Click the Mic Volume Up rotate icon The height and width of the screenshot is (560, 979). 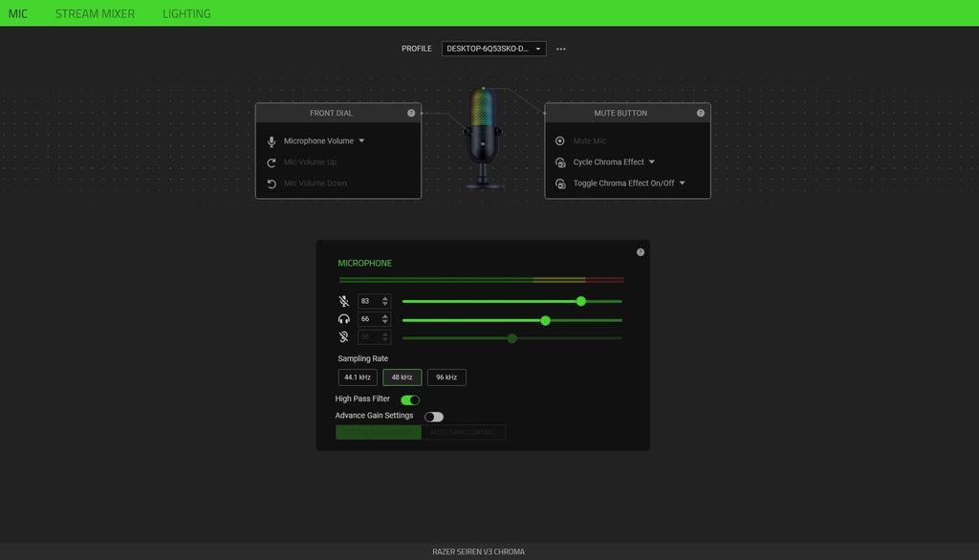click(271, 162)
